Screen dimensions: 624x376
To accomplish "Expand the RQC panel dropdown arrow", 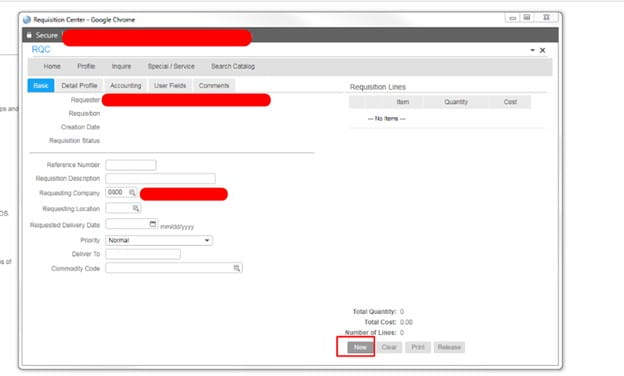I will (532, 50).
